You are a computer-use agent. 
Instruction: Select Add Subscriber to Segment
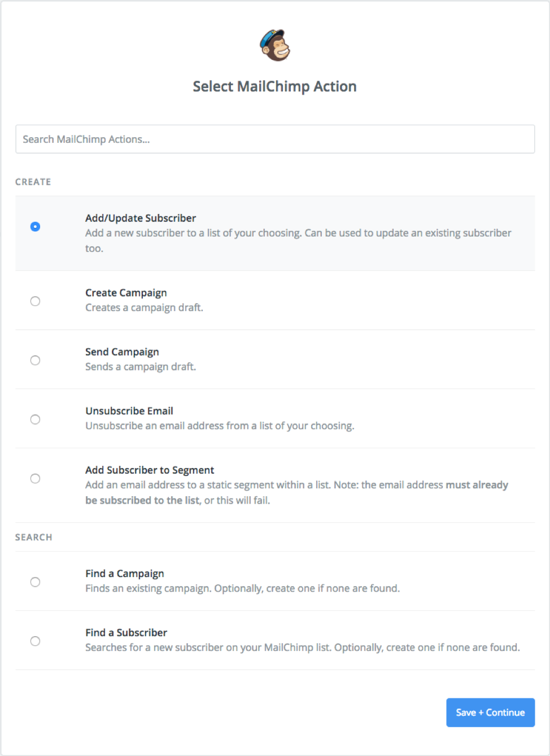point(35,478)
